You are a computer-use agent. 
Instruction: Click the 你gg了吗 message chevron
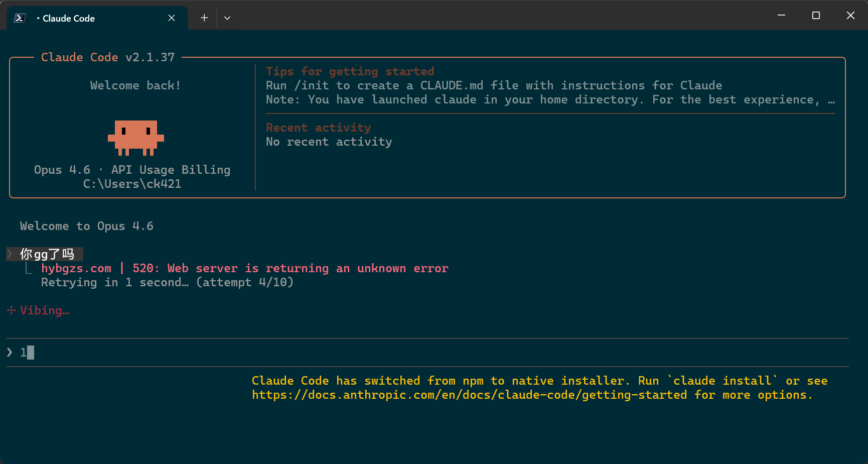(10, 254)
